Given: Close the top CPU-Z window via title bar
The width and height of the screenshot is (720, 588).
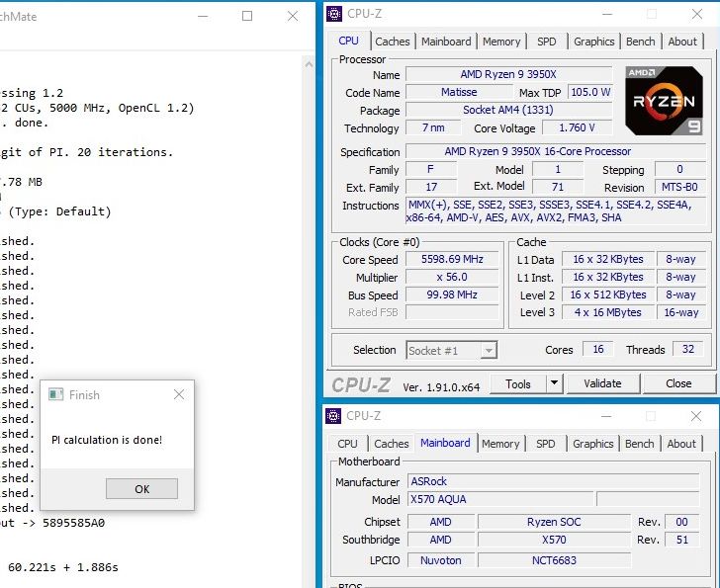Looking at the screenshot, I should coord(696,14).
